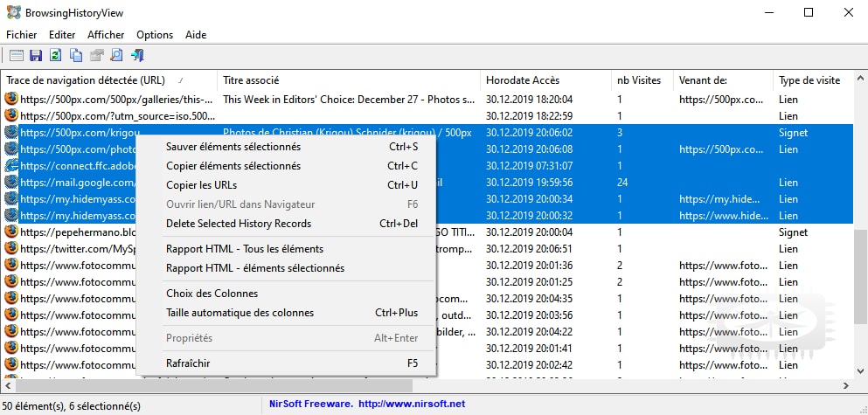The image size is (868, 415).
Task: Open the Afficher menu
Action: click(106, 35)
